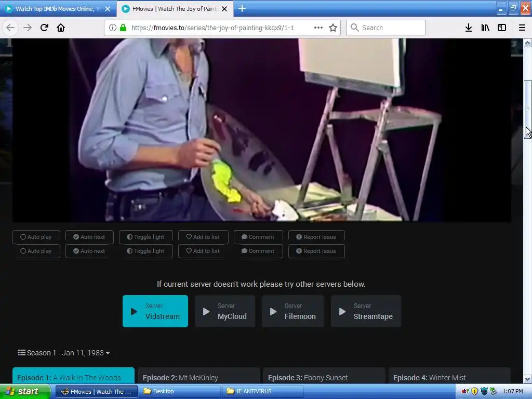The width and height of the screenshot is (532, 399).
Task: Click the browser forward arrow
Action: coord(28,28)
